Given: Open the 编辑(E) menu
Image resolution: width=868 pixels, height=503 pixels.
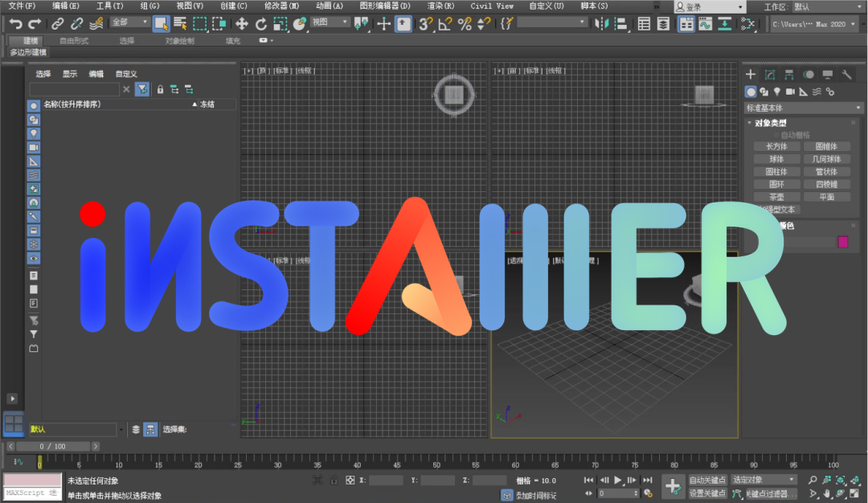Looking at the screenshot, I should click(x=66, y=6).
